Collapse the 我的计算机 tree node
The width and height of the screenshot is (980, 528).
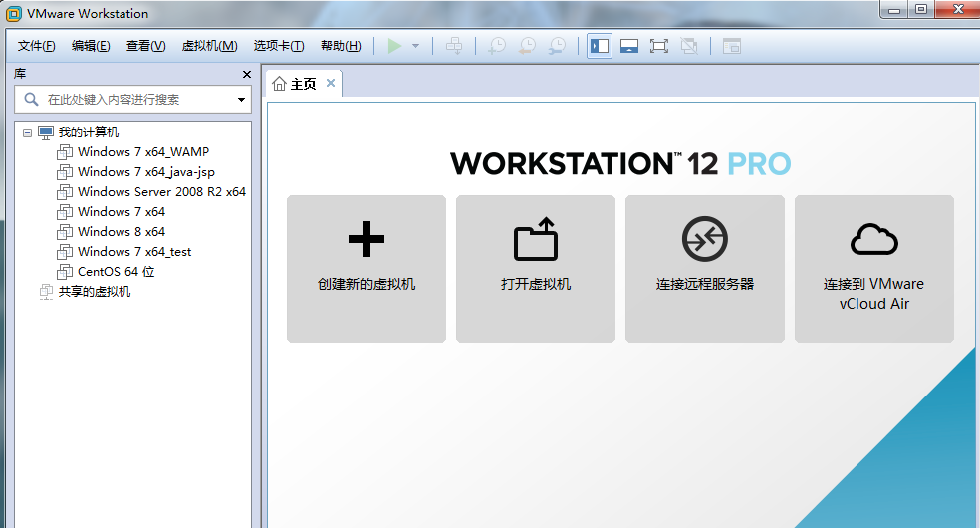tap(27, 132)
